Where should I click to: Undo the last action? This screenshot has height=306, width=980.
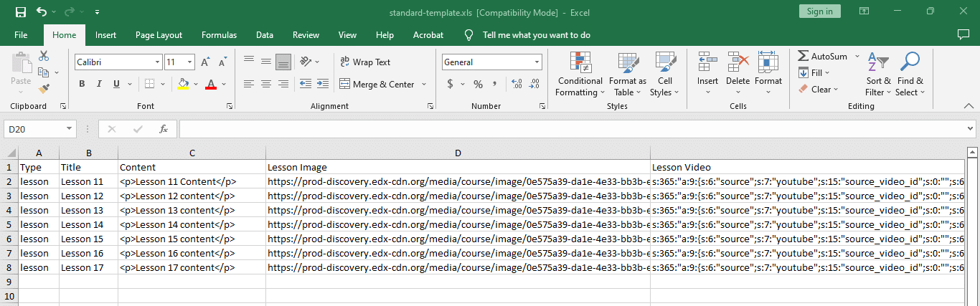pyautogui.click(x=42, y=12)
